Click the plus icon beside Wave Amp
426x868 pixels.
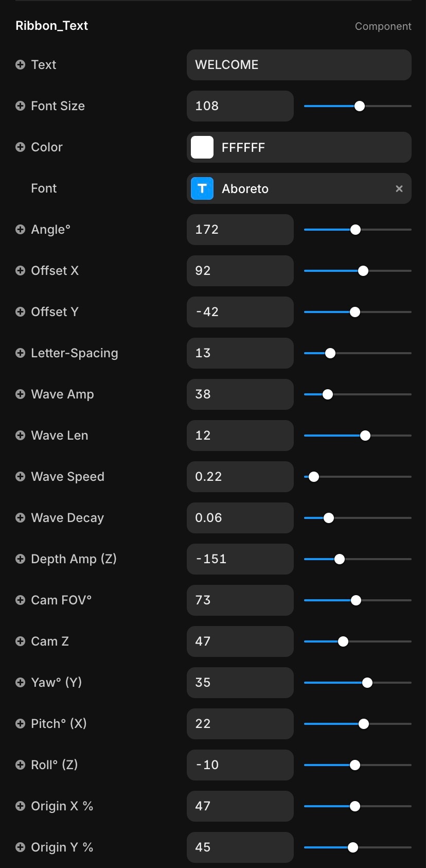pyautogui.click(x=20, y=394)
